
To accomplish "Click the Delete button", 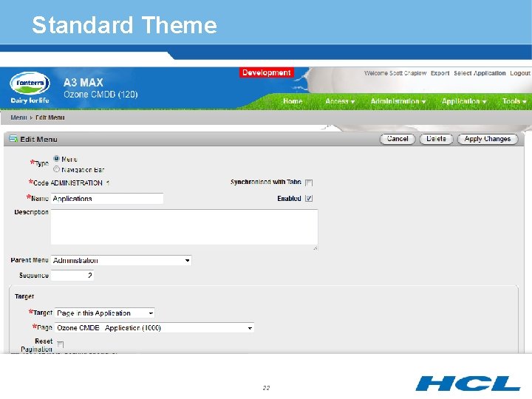I will tap(436, 139).
